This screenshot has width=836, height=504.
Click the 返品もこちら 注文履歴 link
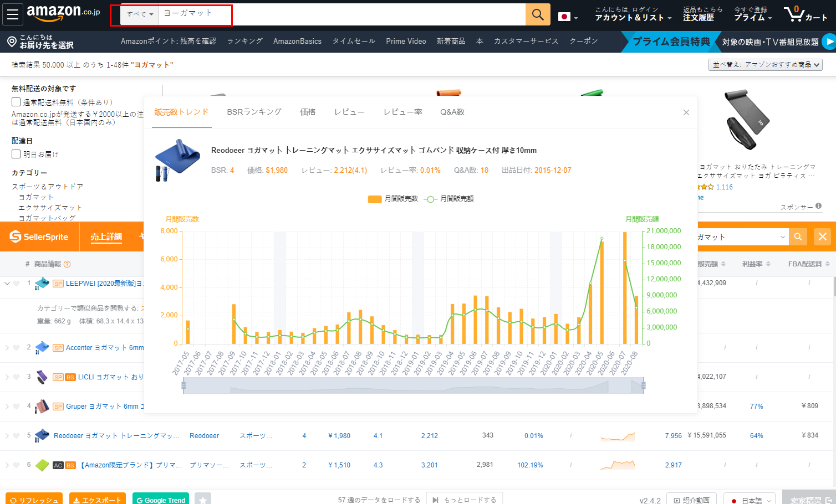702,14
